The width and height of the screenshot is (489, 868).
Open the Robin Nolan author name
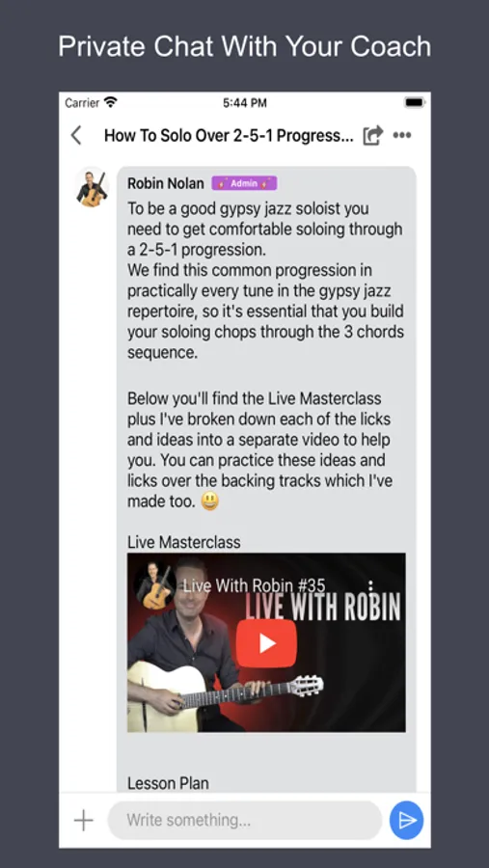pyautogui.click(x=166, y=183)
